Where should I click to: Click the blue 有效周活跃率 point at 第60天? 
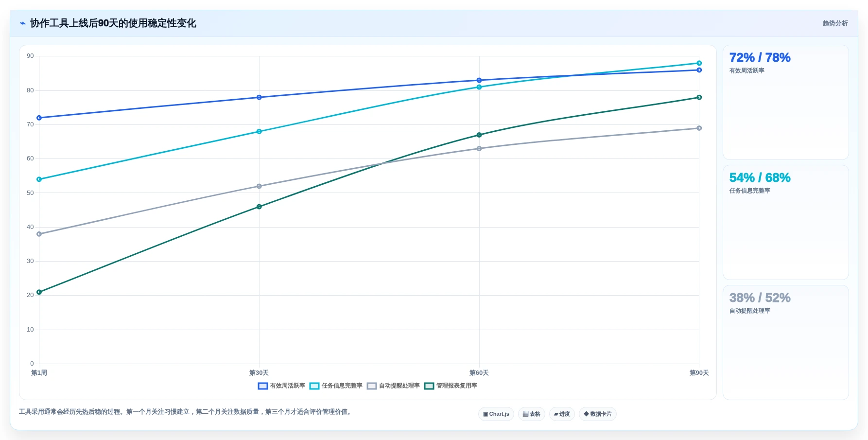coord(479,81)
